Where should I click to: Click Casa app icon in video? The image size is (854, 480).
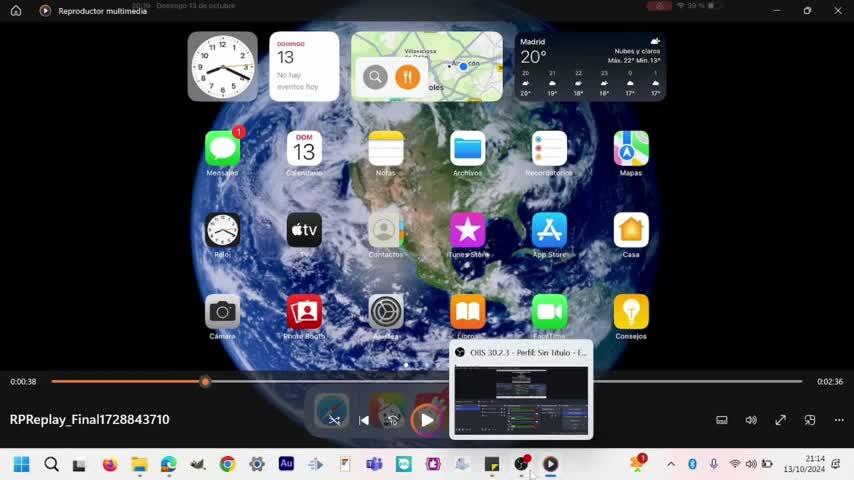point(631,230)
